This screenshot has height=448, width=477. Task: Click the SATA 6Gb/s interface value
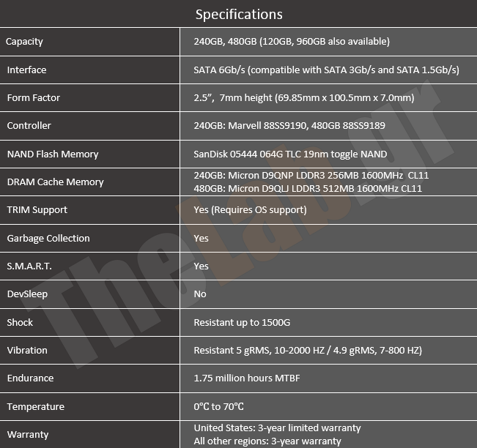326,70
